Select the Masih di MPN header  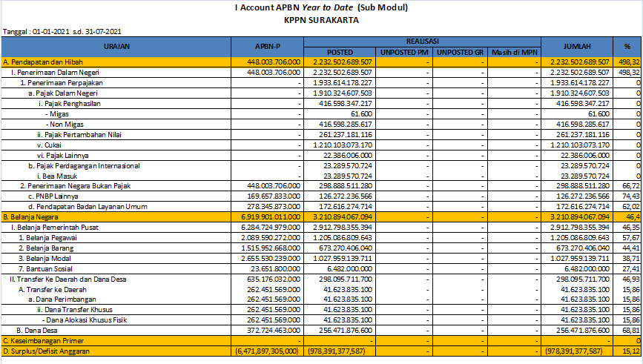(515, 53)
